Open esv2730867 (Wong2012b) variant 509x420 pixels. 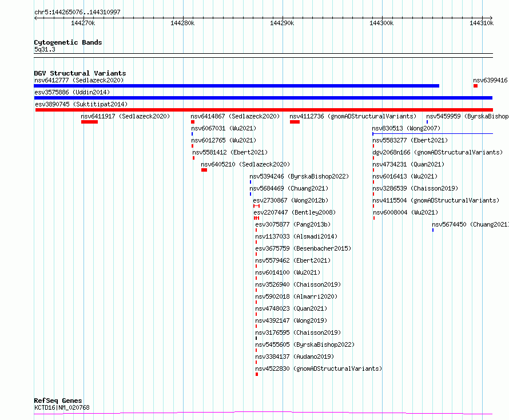click(291, 200)
